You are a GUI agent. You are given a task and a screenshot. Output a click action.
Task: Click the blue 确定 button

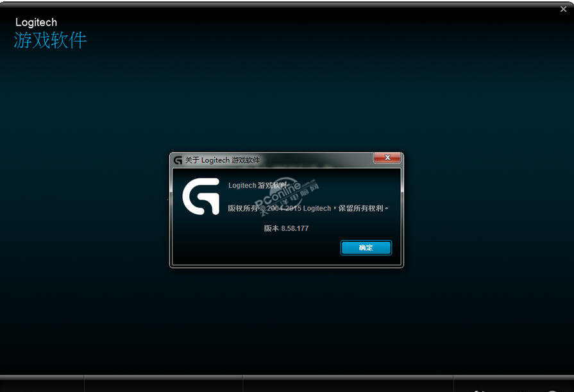pyautogui.click(x=366, y=248)
